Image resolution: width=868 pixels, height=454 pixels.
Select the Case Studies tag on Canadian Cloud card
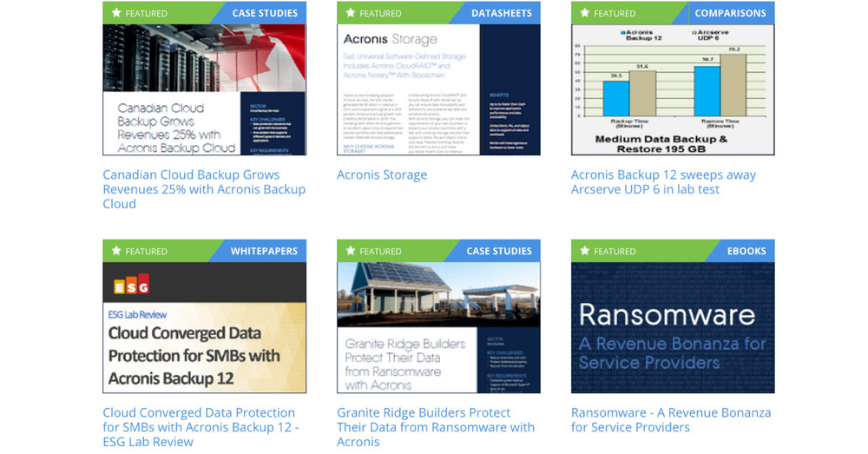[x=265, y=13]
